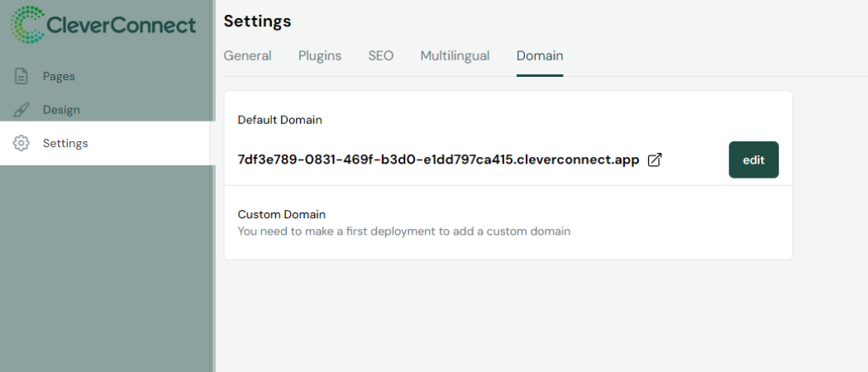The width and height of the screenshot is (868, 372).
Task: Open Design label in the sidebar
Action: [61, 110]
